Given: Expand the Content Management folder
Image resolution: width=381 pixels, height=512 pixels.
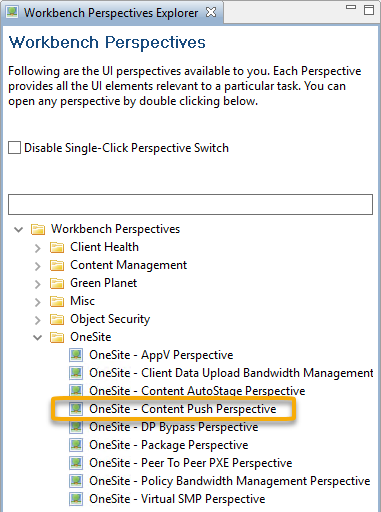Looking at the screenshot, I should tap(37, 266).
